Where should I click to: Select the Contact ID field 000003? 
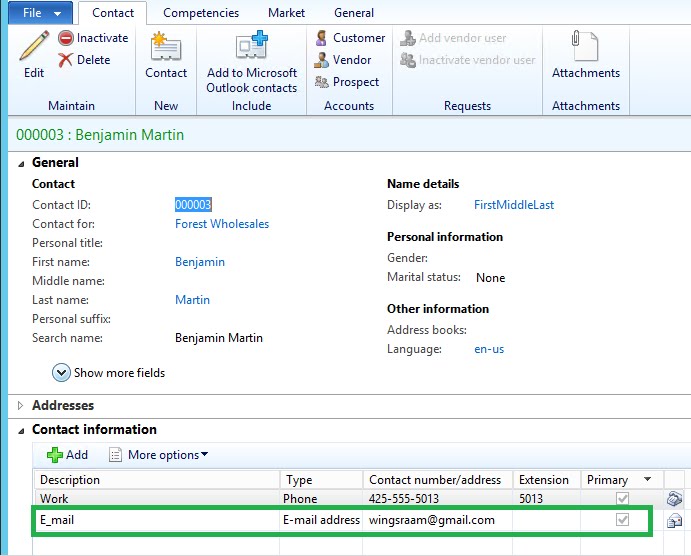click(x=193, y=205)
